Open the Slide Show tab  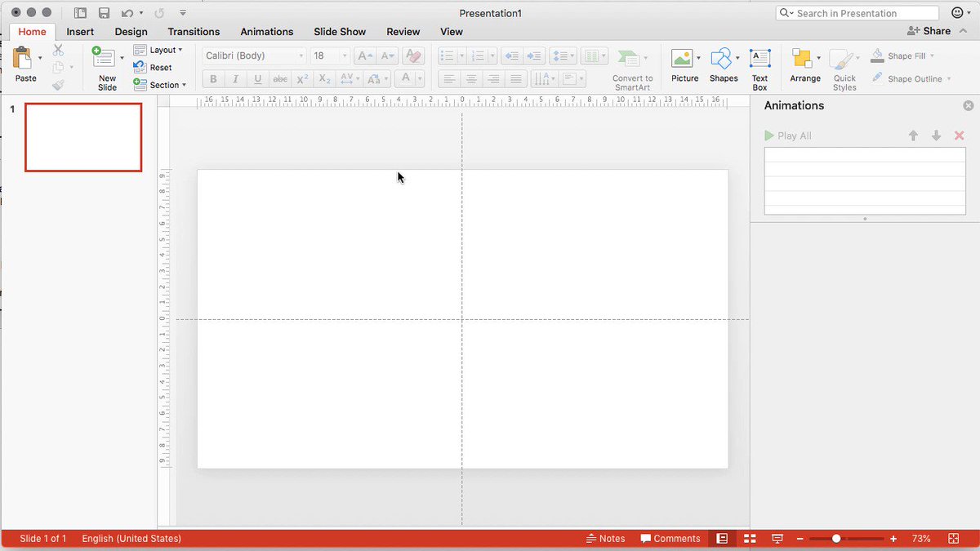(x=340, y=32)
